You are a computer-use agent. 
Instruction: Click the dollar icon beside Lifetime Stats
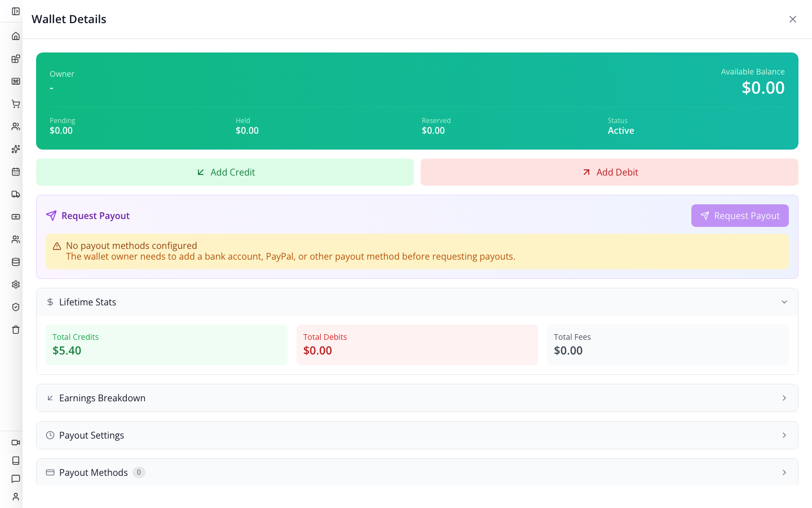(50, 302)
